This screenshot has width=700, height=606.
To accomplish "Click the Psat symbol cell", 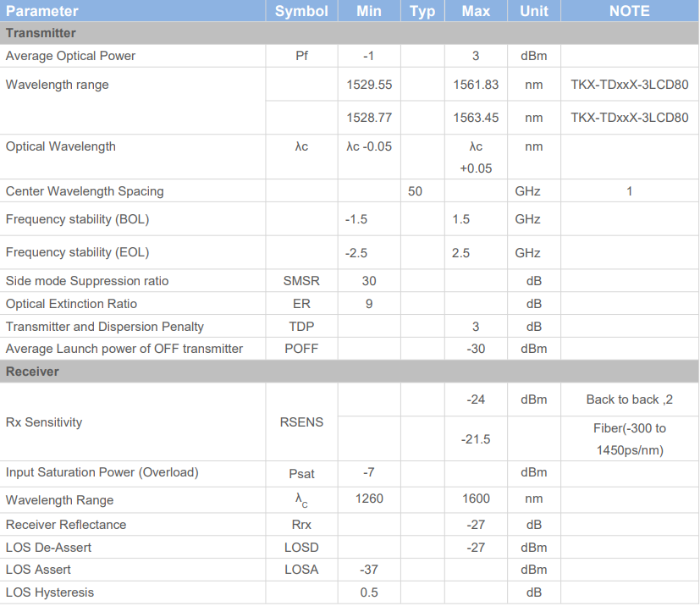I will tap(301, 474).
